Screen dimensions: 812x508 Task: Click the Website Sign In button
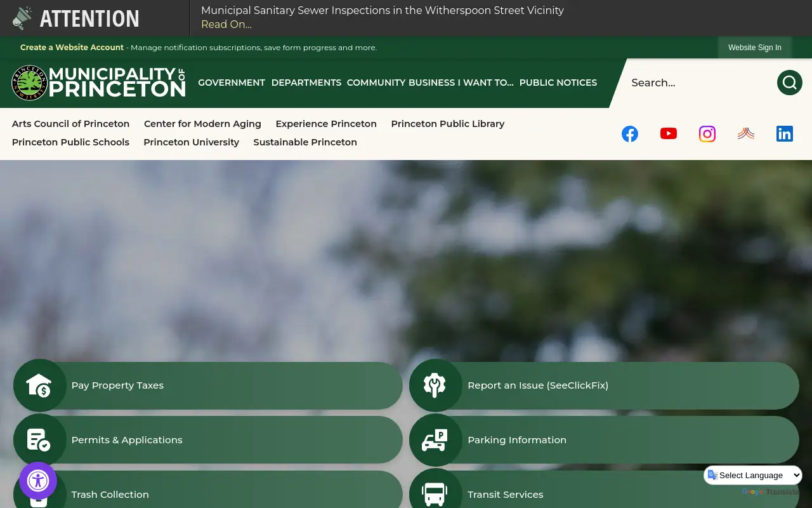point(755,48)
